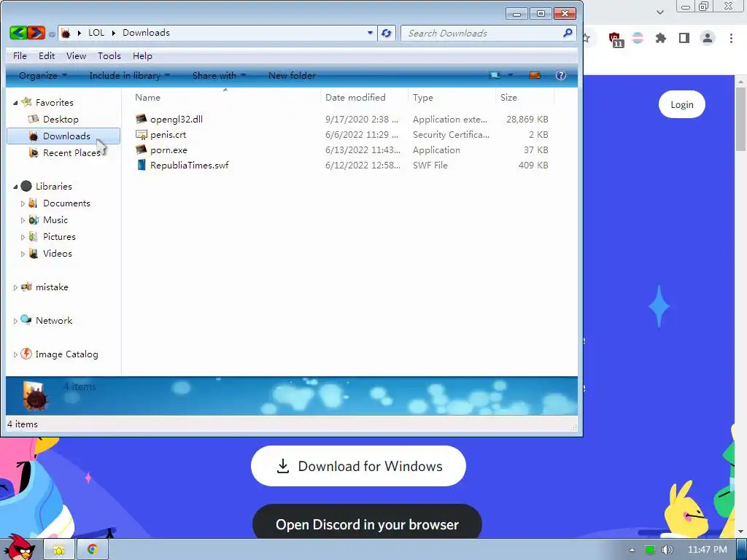Viewport: 747px width, 560px height.
Task: Open the Explorer help question-mark icon
Action: (x=561, y=75)
